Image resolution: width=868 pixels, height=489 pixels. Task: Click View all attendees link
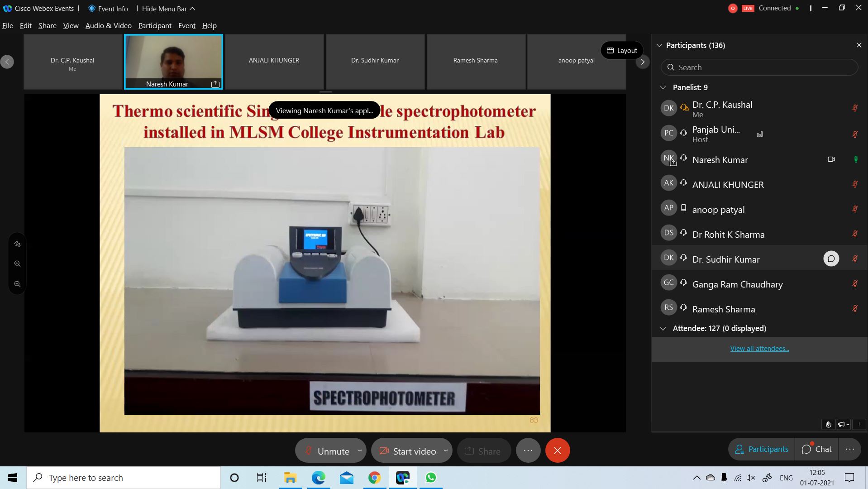(759, 348)
